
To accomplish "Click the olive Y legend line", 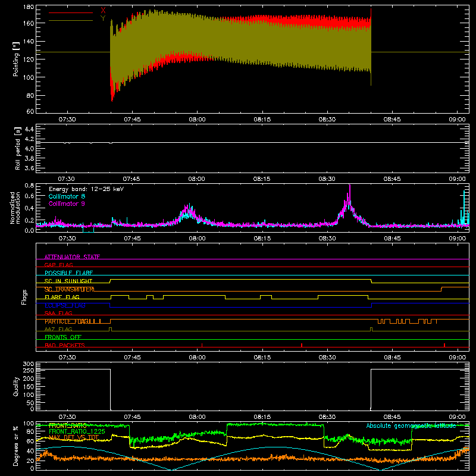I will [71, 21].
